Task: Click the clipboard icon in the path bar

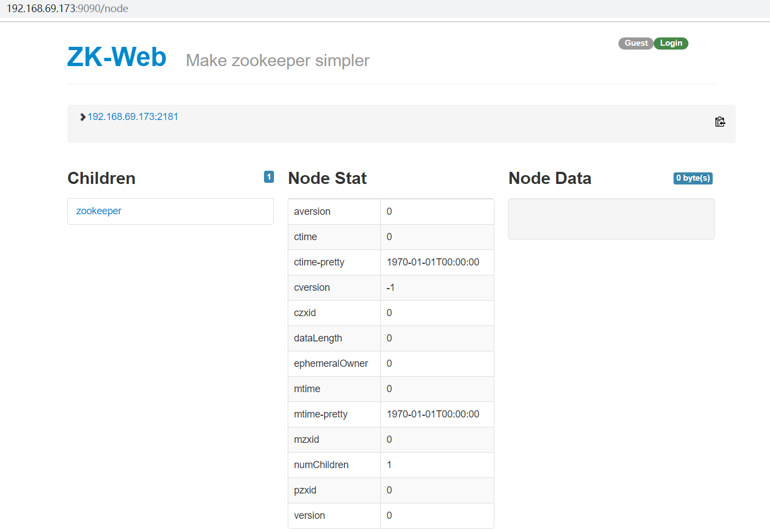Action: 720,122
